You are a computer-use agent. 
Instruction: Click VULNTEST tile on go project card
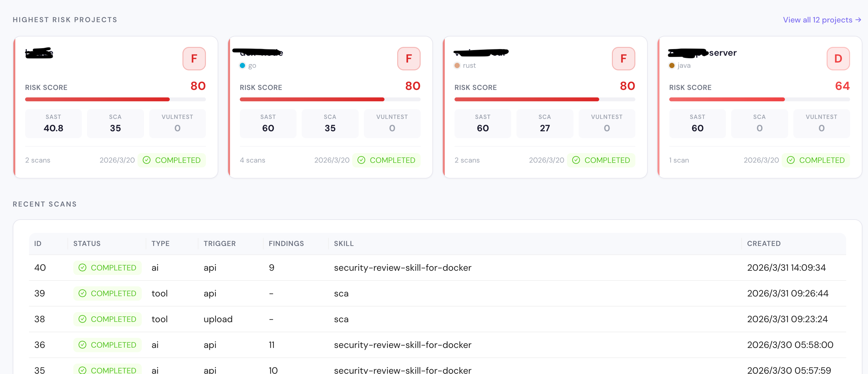click(x=392, y=123)
